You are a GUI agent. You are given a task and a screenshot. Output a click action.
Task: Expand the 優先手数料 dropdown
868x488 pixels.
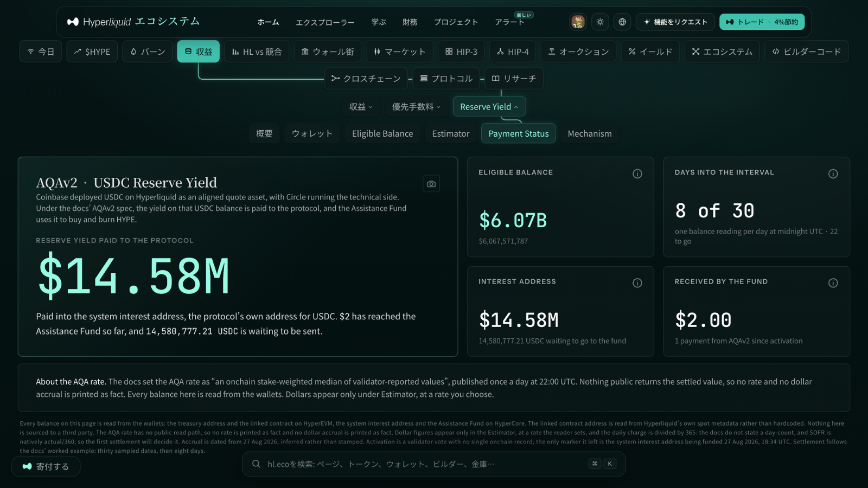point(416,107)
